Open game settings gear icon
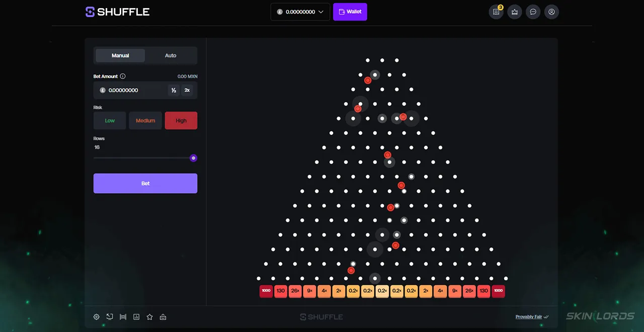 point(97,317)
